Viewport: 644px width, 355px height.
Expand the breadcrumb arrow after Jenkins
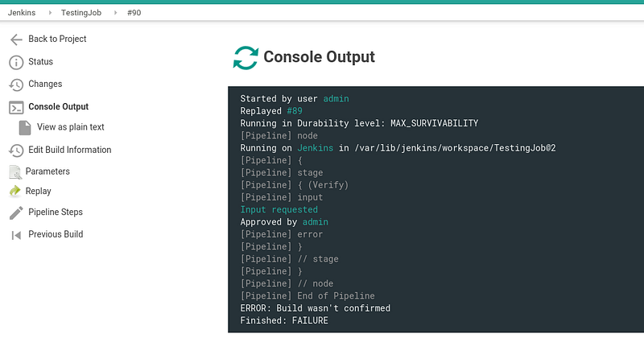click(x=50, y=13)
